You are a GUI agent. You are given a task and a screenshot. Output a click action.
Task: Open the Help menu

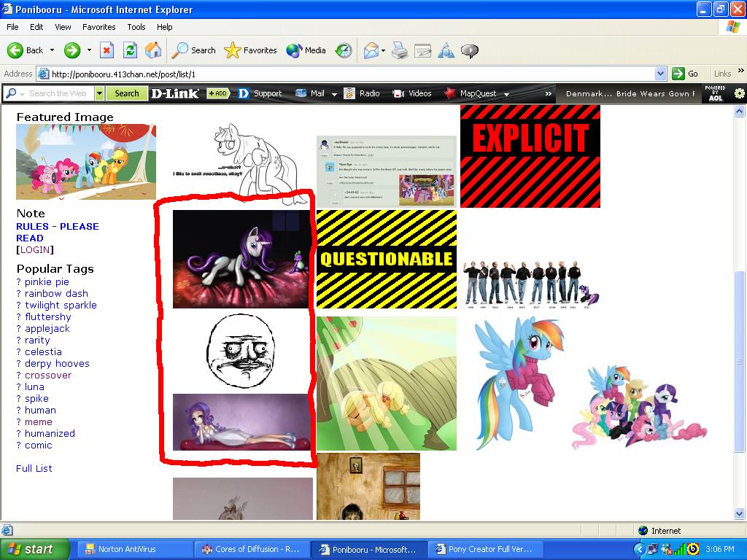pos(164,27)
